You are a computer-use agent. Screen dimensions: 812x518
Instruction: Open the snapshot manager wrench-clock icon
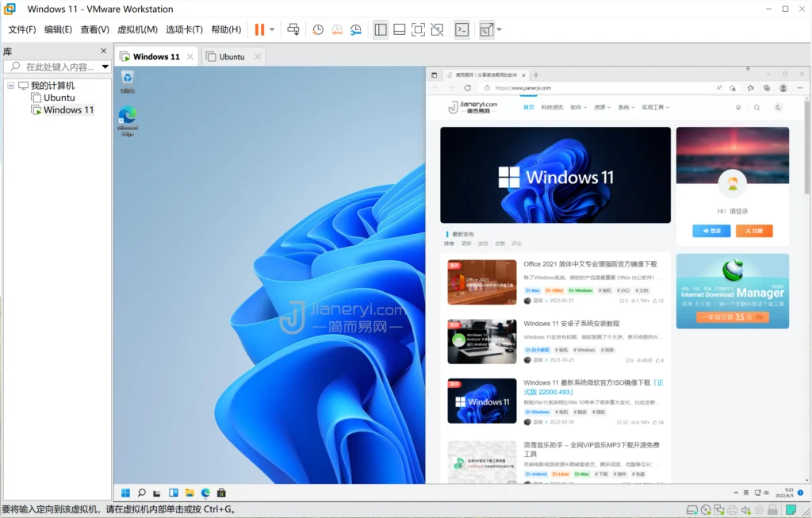pyautogui.click(x=356, y=29)
